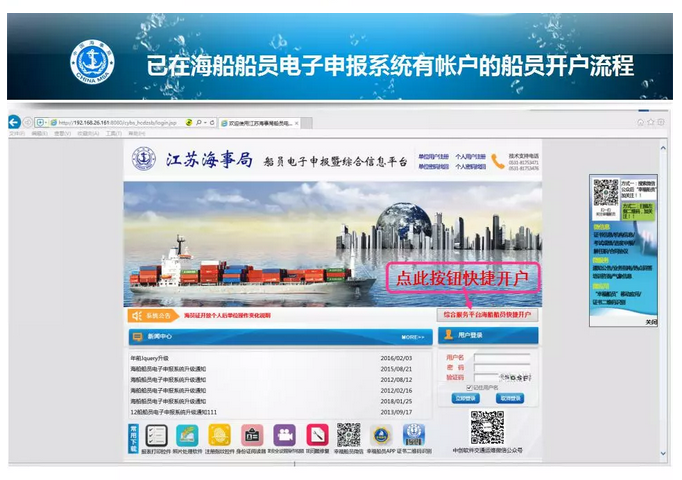Close the floating QR ad via 关闭
This screenshot has height=480, width=682.
pyautogui.click(x=651, y=322)
